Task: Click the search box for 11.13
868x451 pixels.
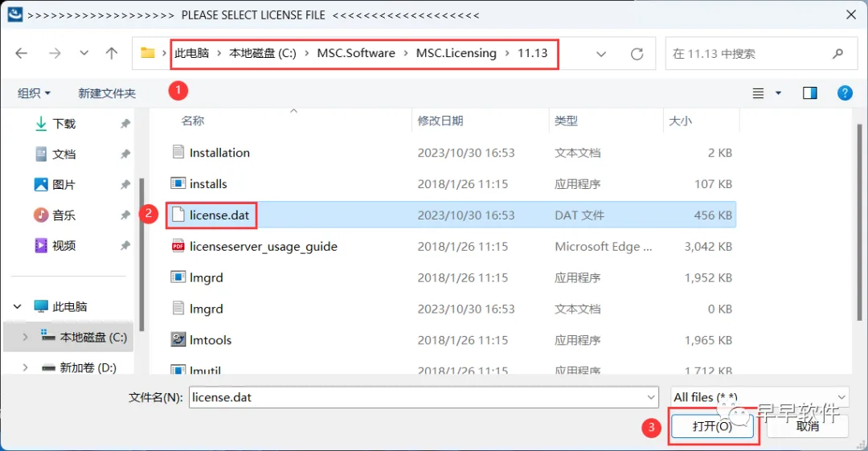Action: 761,54
